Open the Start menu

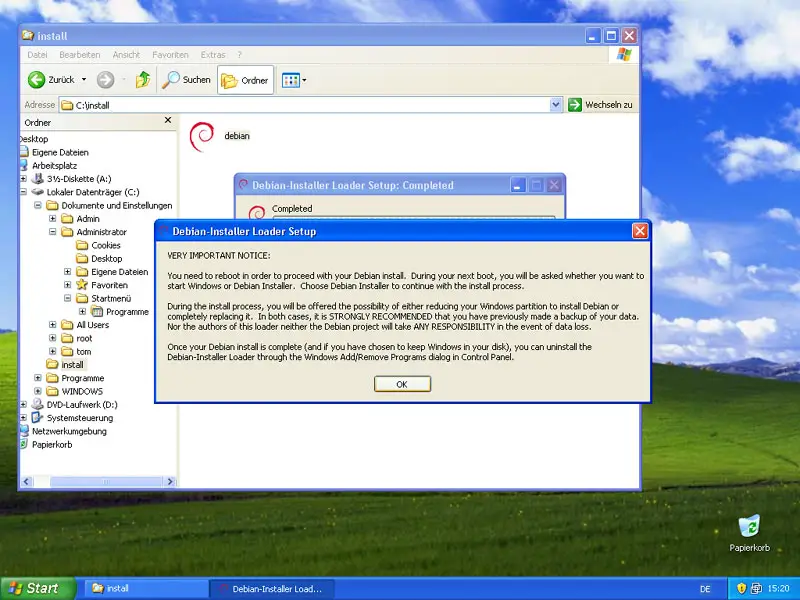pyautogui.click(x=38, y=588)
